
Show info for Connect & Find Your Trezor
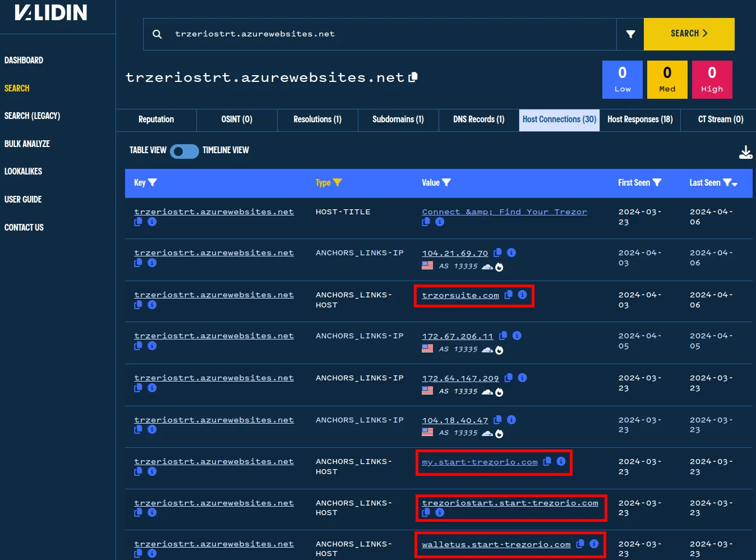click(x=440, y=222)
